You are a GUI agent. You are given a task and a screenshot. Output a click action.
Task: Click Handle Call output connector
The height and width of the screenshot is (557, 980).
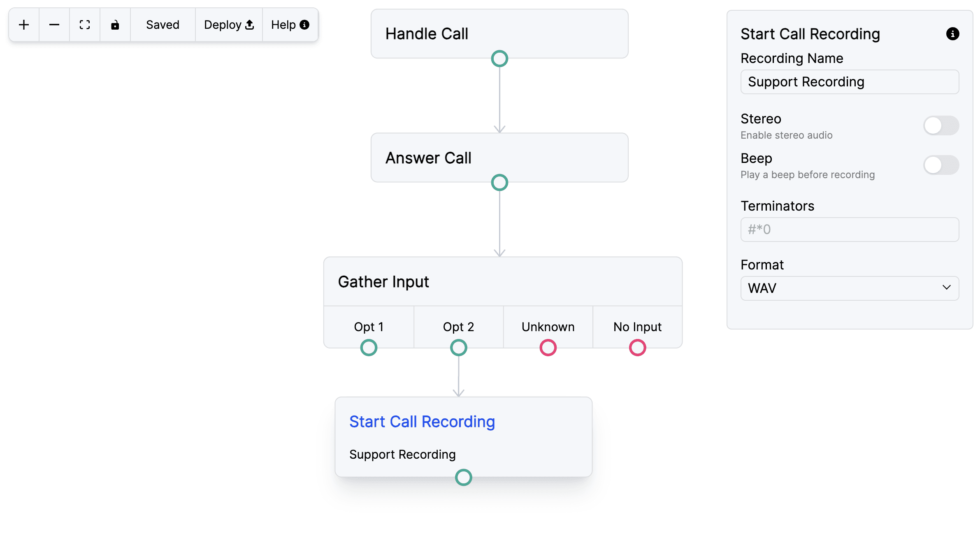coord(499,59)
